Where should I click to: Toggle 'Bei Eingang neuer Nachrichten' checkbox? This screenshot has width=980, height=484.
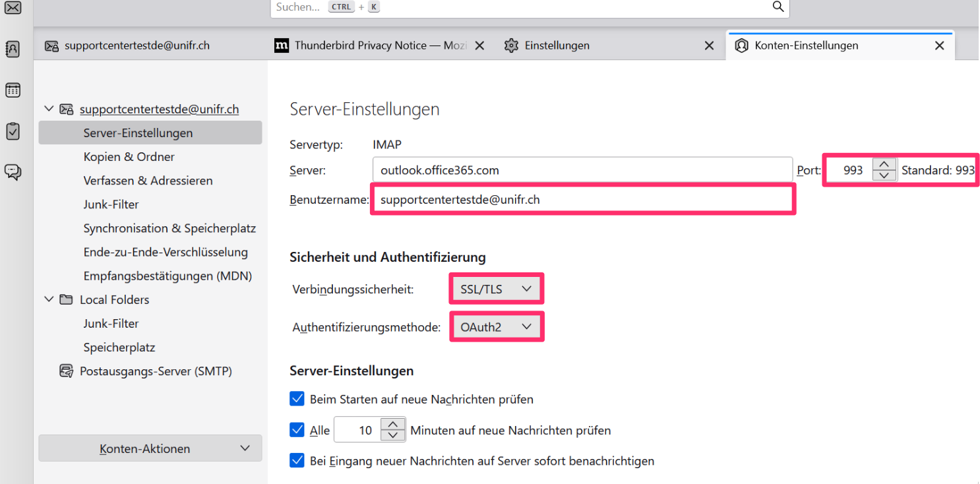(x=297, y=460)
